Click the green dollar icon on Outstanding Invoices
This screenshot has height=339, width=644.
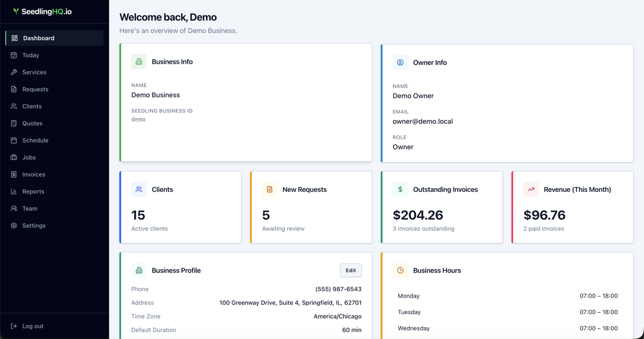(x=400, y=189)
